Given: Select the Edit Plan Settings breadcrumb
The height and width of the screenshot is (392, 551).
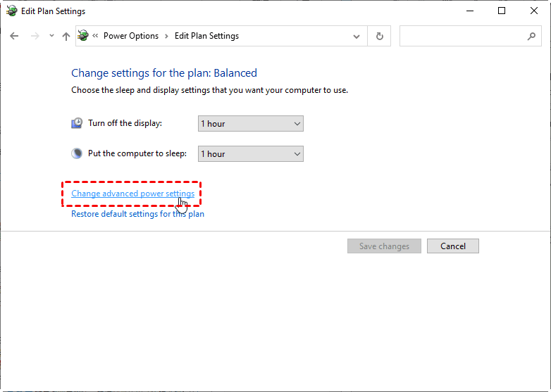Looking at the screenshot, I should coord(206,36).
